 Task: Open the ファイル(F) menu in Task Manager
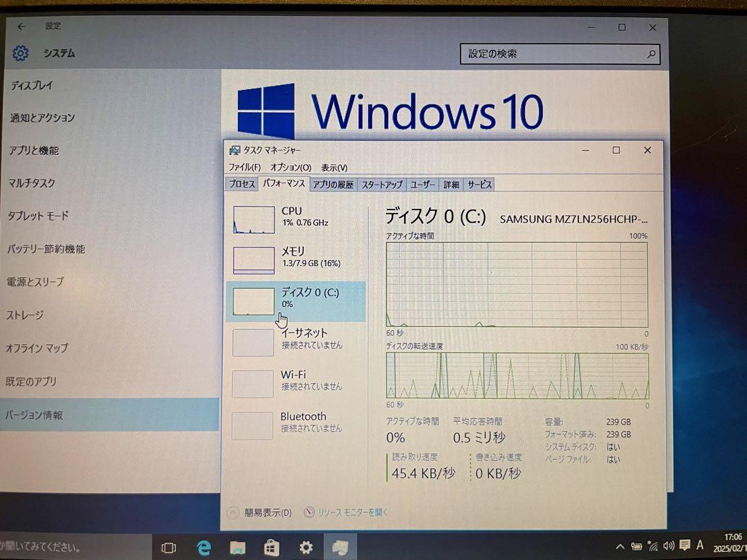coord(244,167)
